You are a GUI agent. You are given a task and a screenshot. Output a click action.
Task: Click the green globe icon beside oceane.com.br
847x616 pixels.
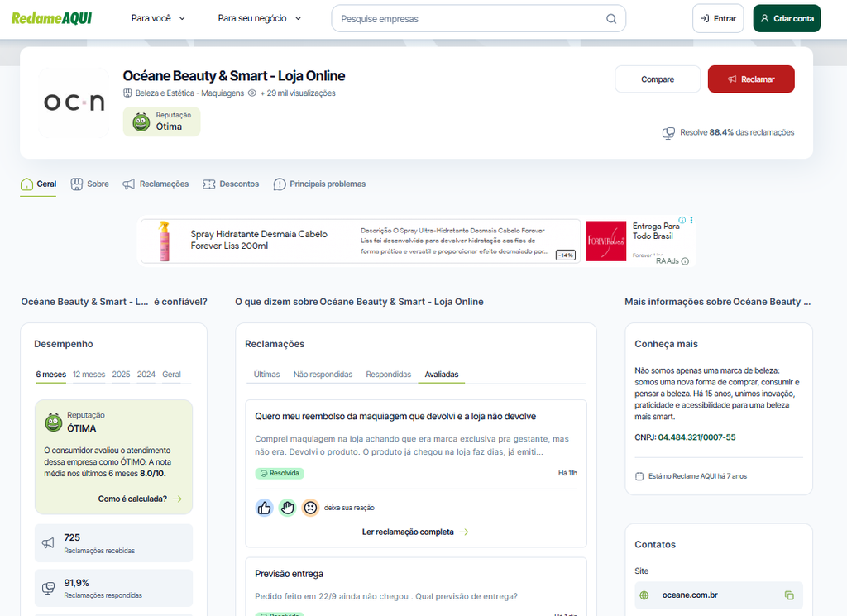click(x=644, y=595)
